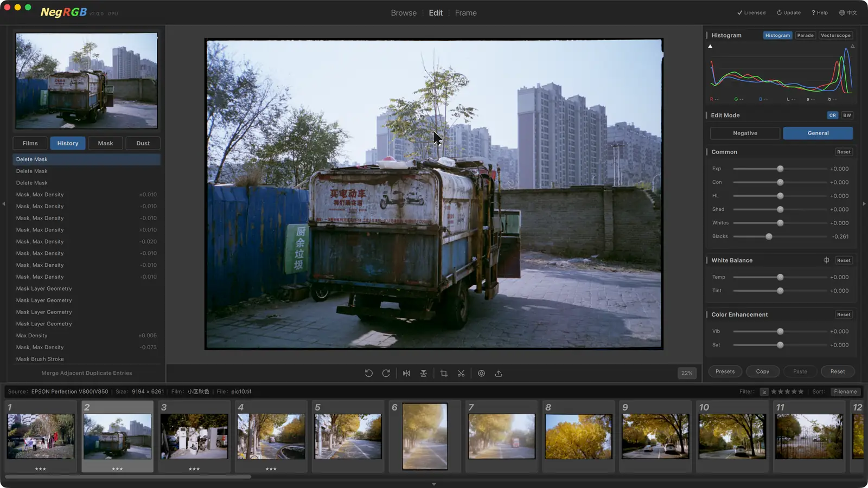Collapse the filmstrip with bottom arrow
The width and height of the screenshot is (868, 488).
434,484
